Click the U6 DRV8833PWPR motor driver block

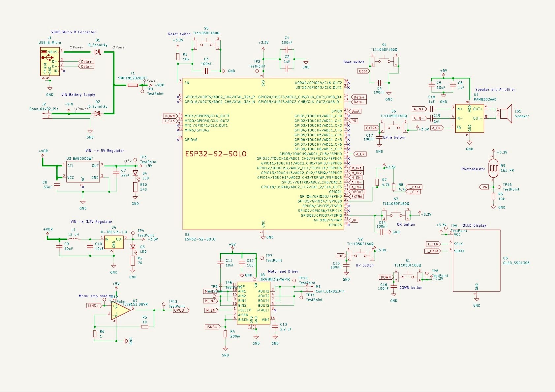click(254, 303)
